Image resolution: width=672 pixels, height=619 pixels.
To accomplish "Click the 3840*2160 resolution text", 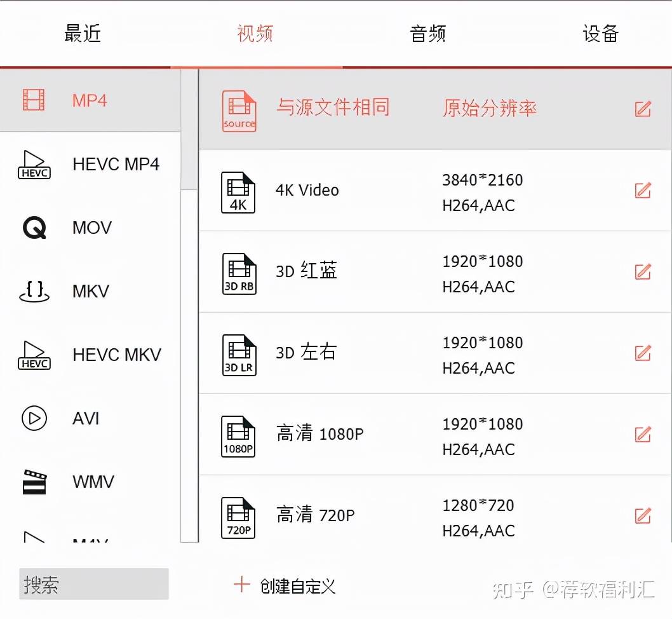I will (483, 180).
